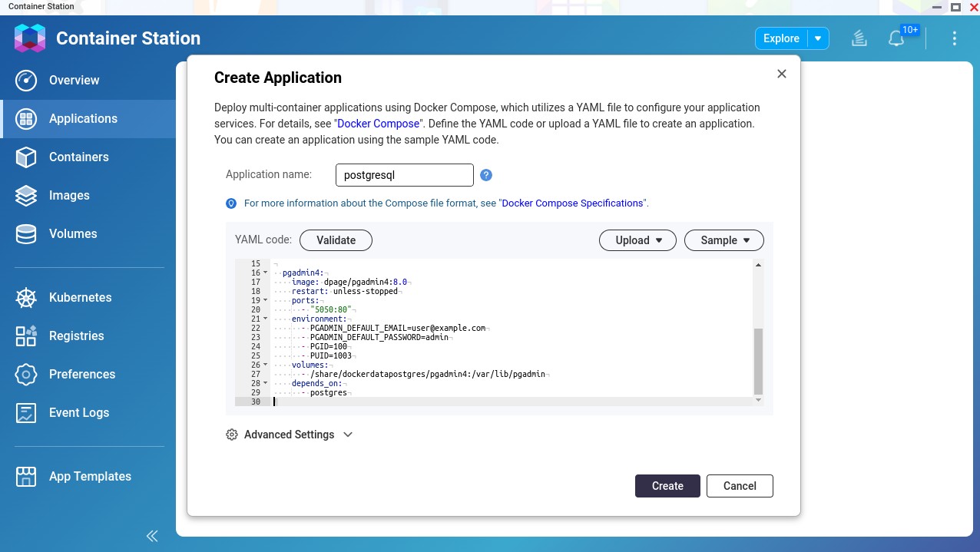
Task: View Event Logs using its sidebar icon
Action: click(25, 412)
